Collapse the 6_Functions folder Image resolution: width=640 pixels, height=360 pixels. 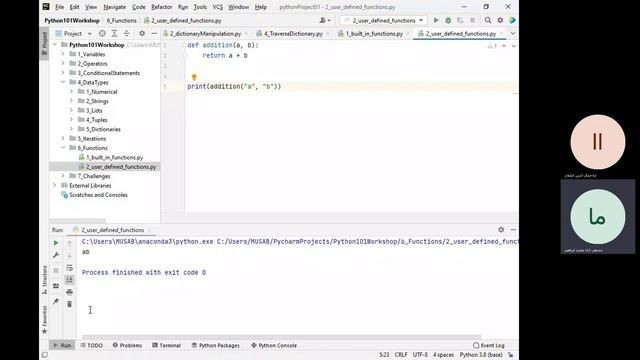tap(63, 148)
